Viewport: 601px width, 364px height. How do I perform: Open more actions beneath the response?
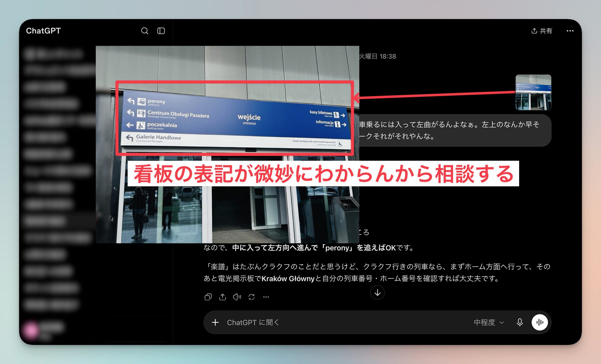(266, 297)
